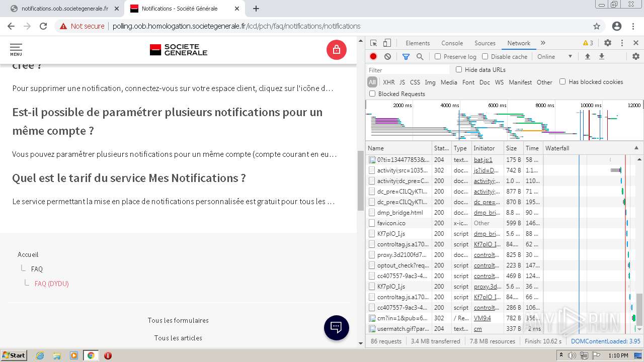Open the hamburger MENU icon
The width and height of the screenshot is (644, 362).
(x=16, y=50)
